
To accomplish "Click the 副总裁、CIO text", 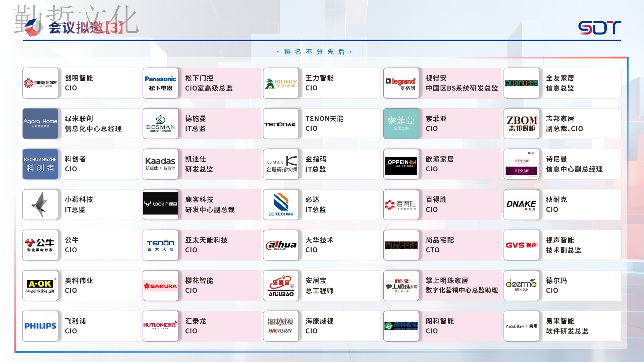I will 564,129.
